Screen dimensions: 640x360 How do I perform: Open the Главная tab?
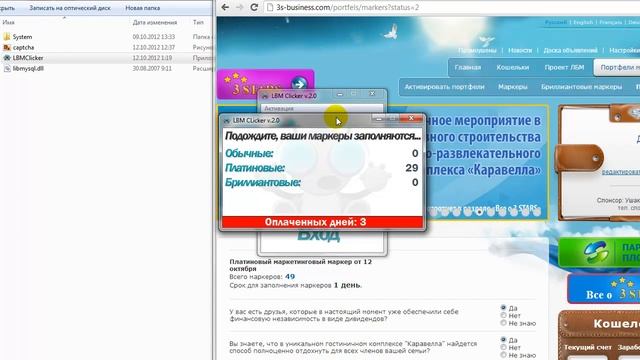[468, 67]
